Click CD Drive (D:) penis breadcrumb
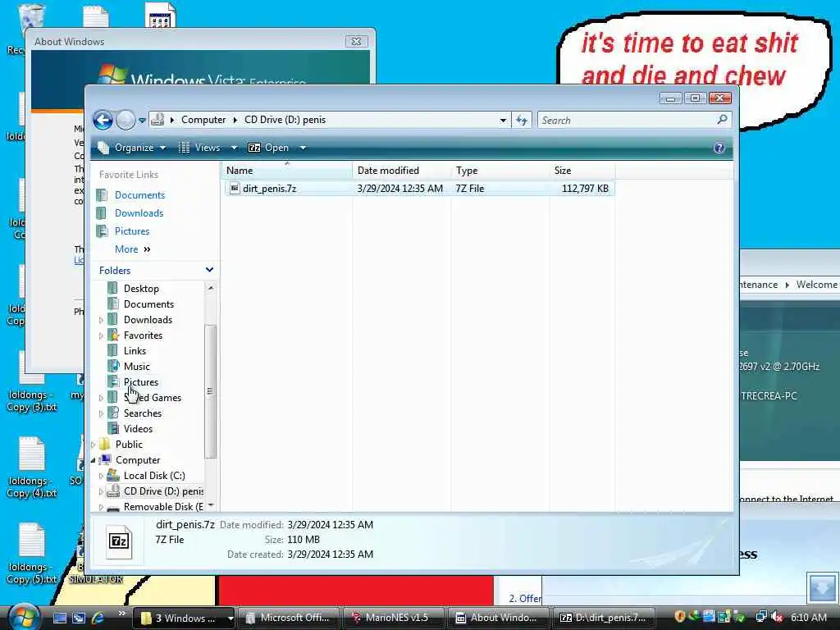 coord(285,120)
